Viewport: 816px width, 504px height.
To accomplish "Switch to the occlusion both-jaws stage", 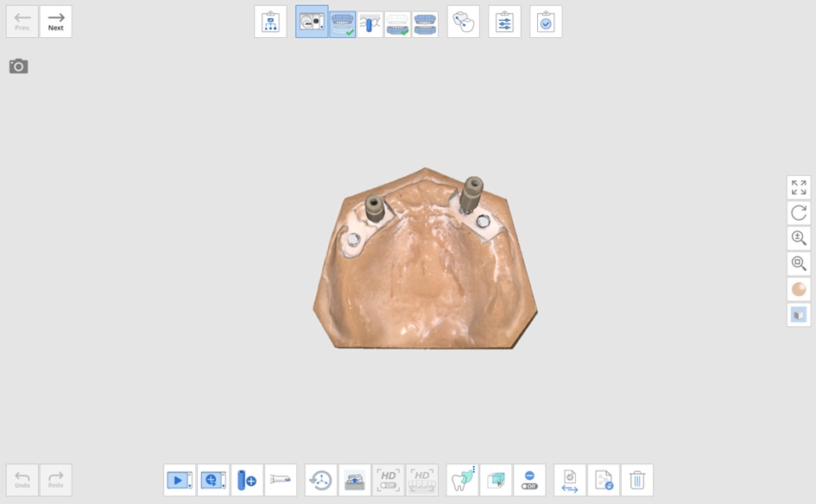I will [x=425, y=24].
